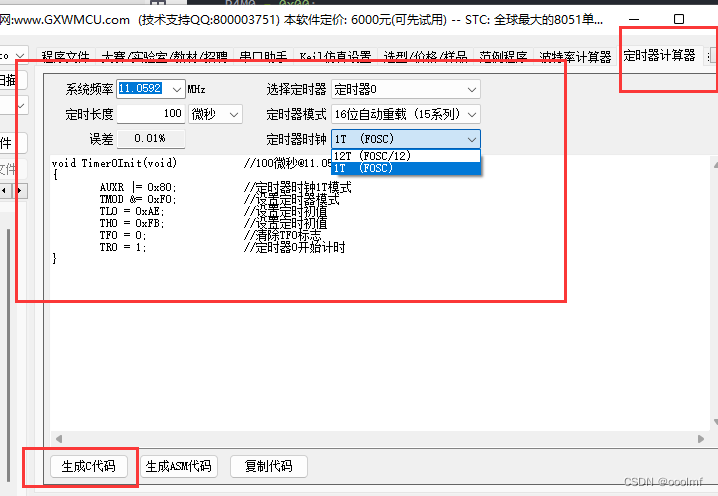The height and width of the screenshot is (496, 718).
Task: Open the 定时器计算器 tab
Action: click(x=659, y=56)
